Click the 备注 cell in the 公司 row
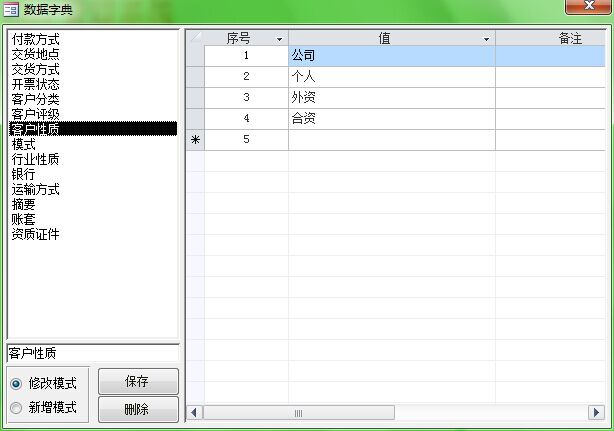This screenshot has width=614, height=431. (x=551, y=56)
